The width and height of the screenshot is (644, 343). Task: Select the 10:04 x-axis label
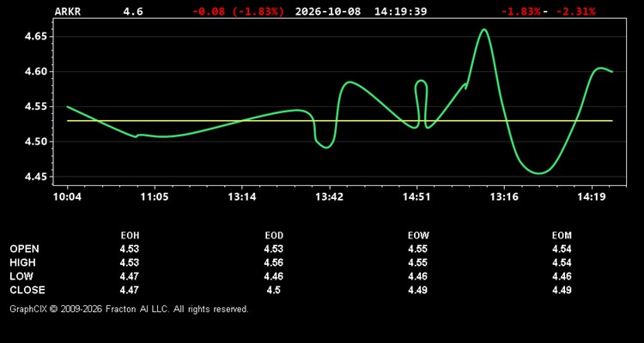(67, 197)
